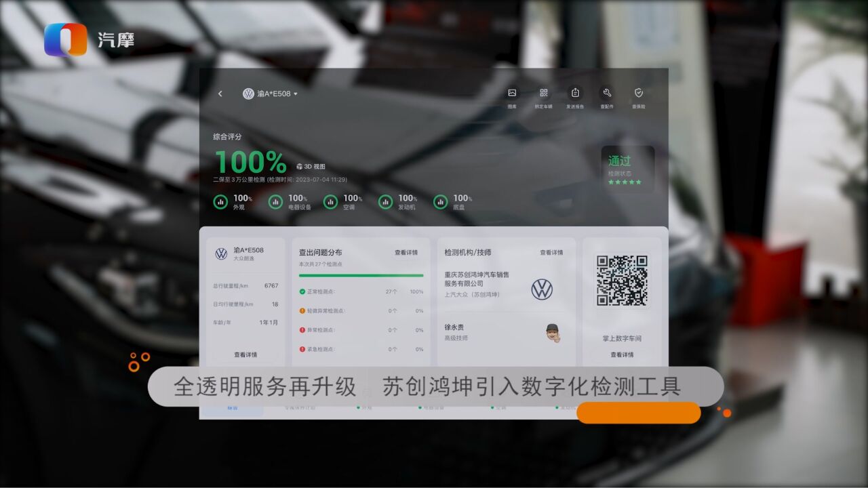Click the 通过 inspection status card
This screenshot has width=868, height=488.
click(627, 169)
